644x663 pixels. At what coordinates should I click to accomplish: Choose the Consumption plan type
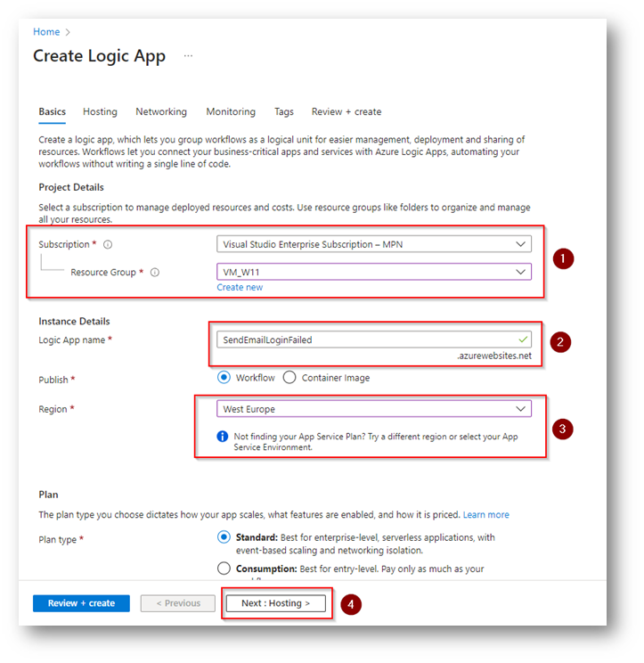tap(224, 568)
